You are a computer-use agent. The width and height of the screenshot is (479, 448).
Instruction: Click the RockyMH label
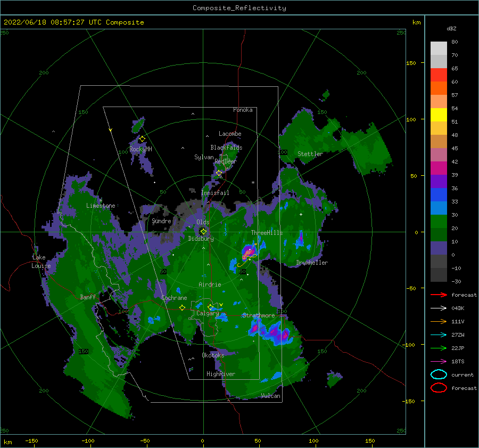pyautogui.click(x=141, y=149)
